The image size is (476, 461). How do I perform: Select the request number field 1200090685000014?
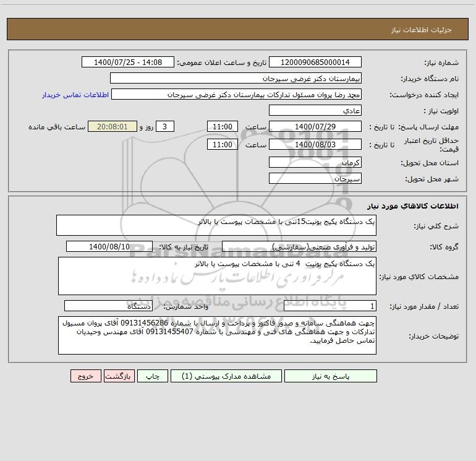(315, 62)
